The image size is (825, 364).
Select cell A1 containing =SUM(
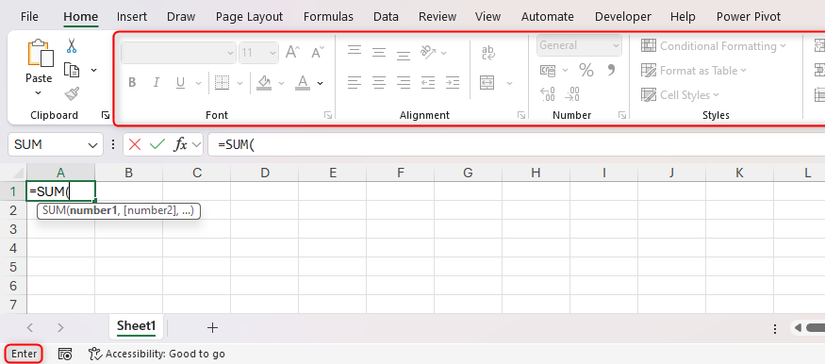pyautogui.click(x=61, y=191)
